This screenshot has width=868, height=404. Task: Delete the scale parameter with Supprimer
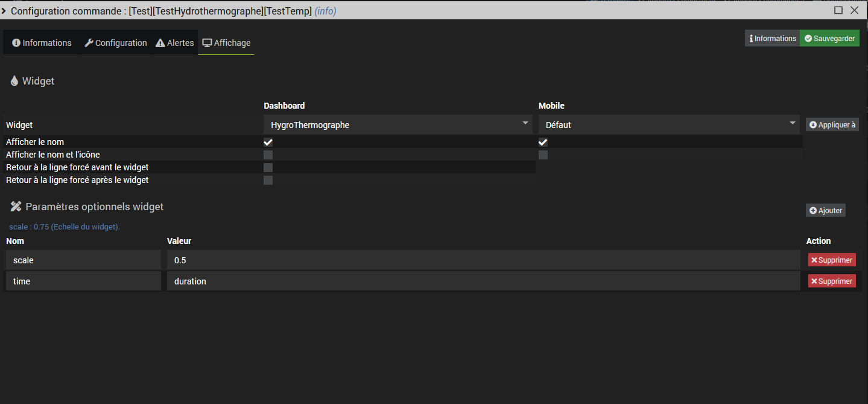coord(832,260)
